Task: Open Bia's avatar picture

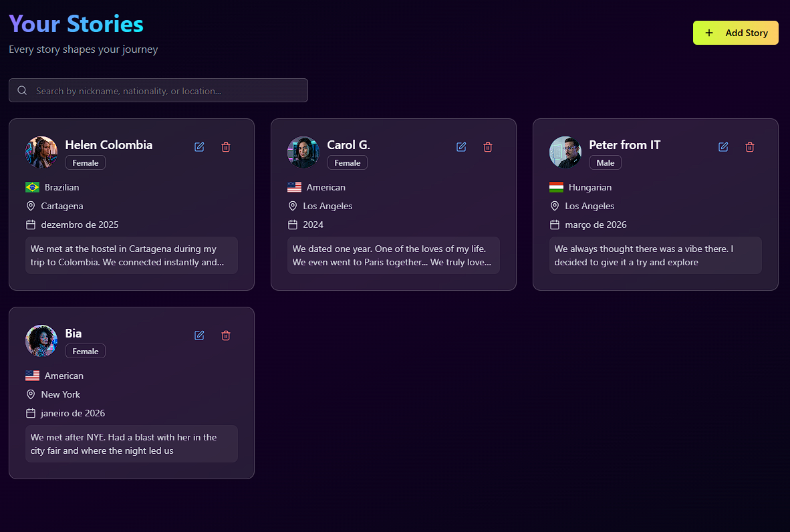Action: pyautogui.click(x=41, y=341)
